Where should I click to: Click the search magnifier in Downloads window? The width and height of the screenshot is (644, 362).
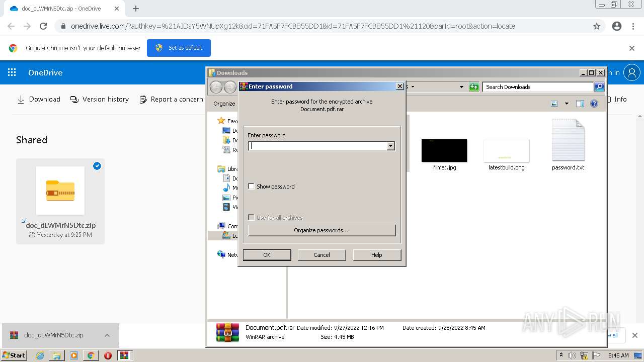pos(599,87)
